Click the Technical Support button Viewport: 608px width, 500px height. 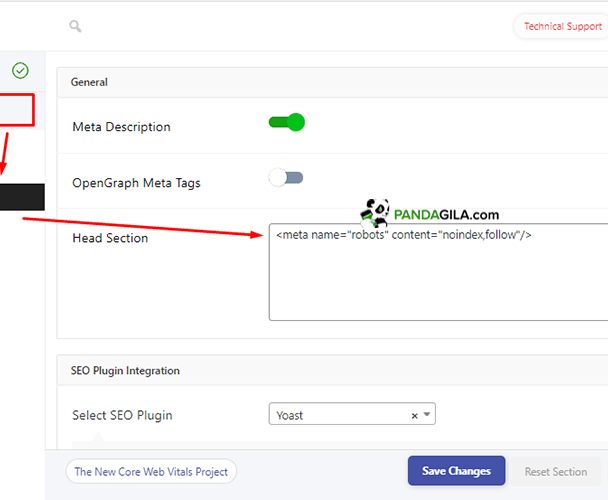coord(562,27)
